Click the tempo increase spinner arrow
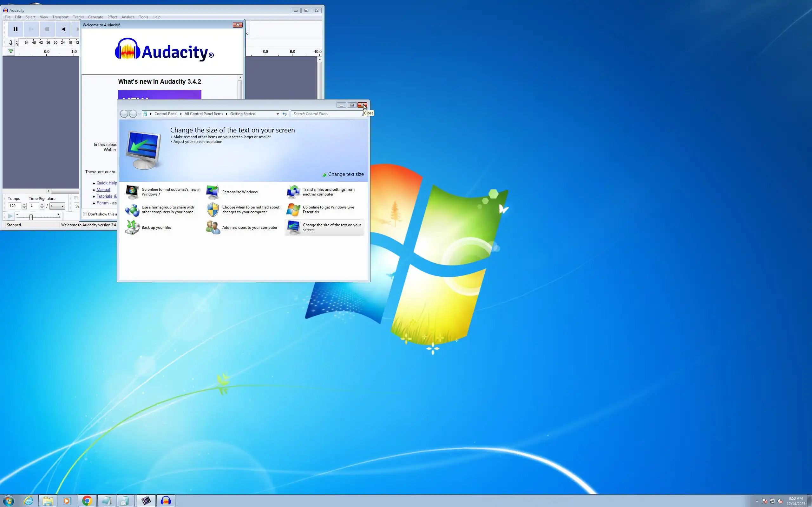The height and width of the screenshot is (507, 812). pyautogui.click(x=24, y=204)
